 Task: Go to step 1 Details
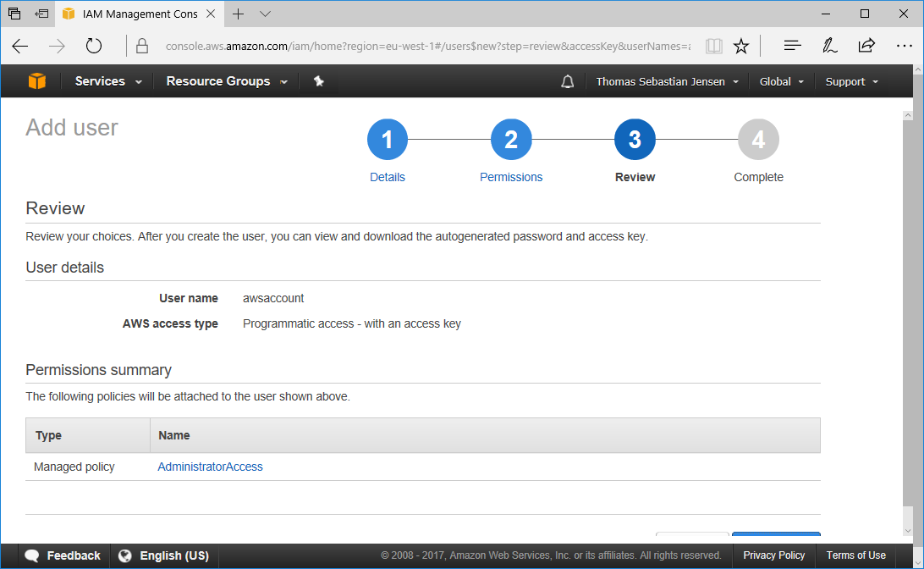pos(388,141)
